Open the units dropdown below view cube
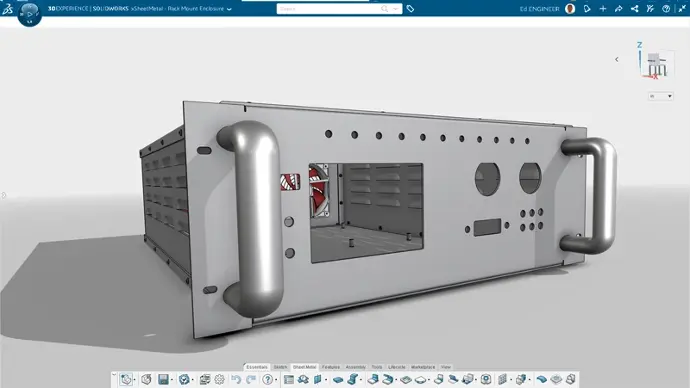Screen dimensions: 690x388 661,96
